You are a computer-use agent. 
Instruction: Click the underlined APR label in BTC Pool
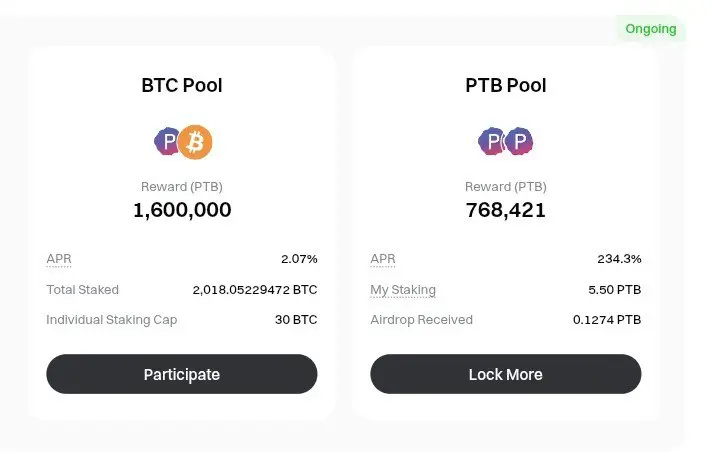click(59, 259)
